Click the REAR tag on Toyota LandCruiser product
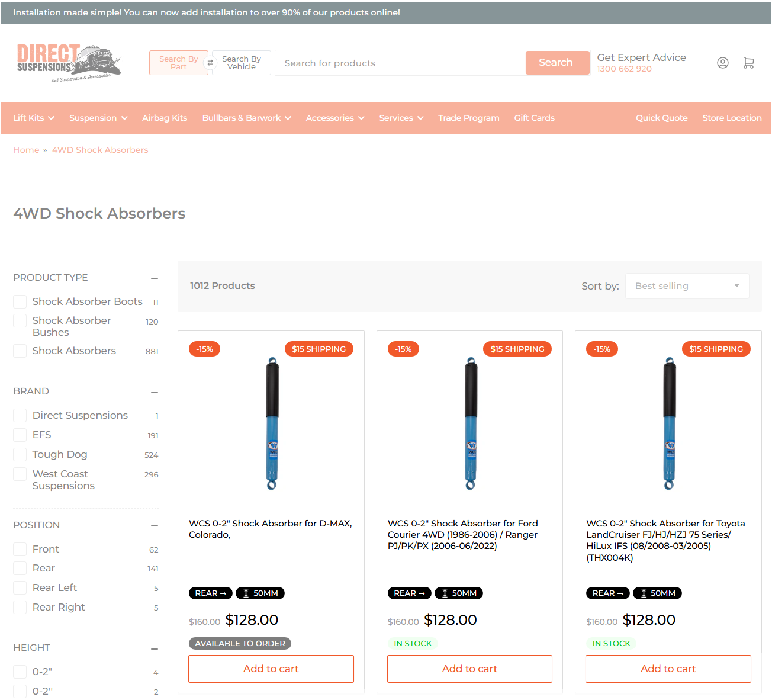The image size is (772, 700). (607, 593)
